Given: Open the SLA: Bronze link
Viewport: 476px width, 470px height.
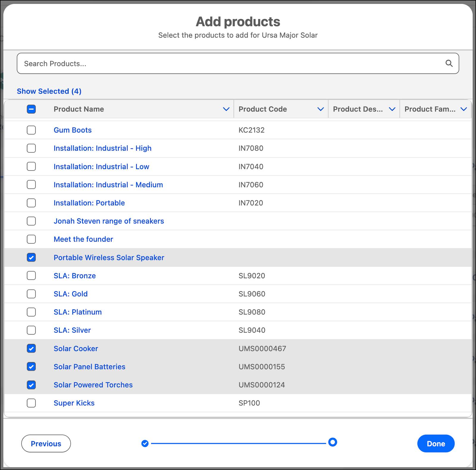Looking at the screenshot, I should pyautogui.click(x=75, y=276).
